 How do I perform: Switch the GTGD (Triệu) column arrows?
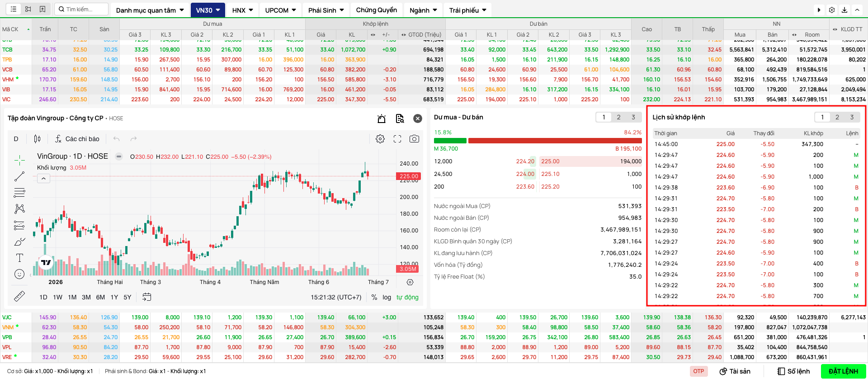403,35
